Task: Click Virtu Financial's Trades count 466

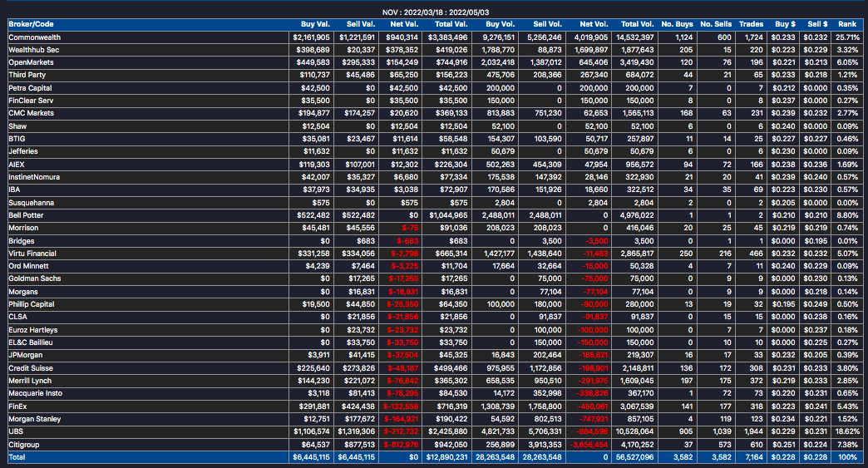Action: [756, 254]
